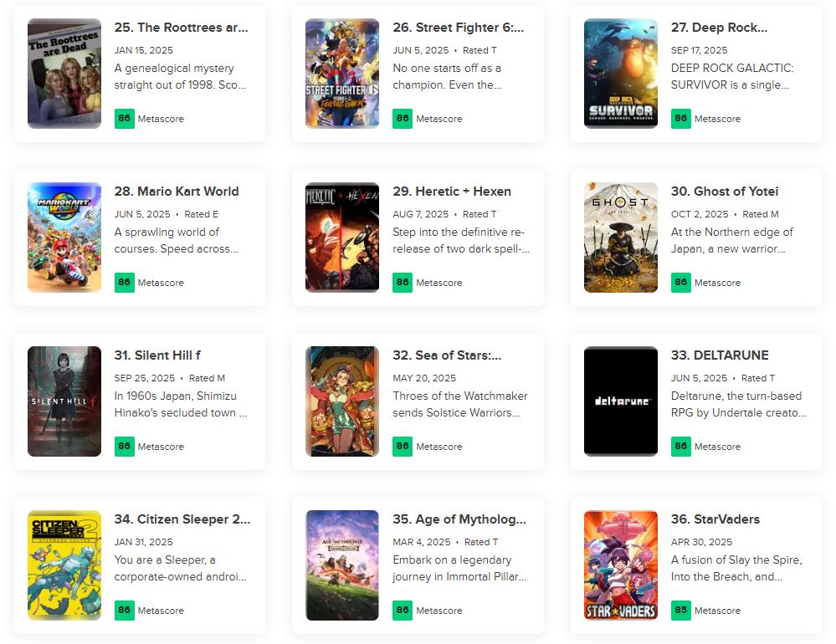
Task: Click the Metascore badge on Mario Kart World
Action: 124,283
